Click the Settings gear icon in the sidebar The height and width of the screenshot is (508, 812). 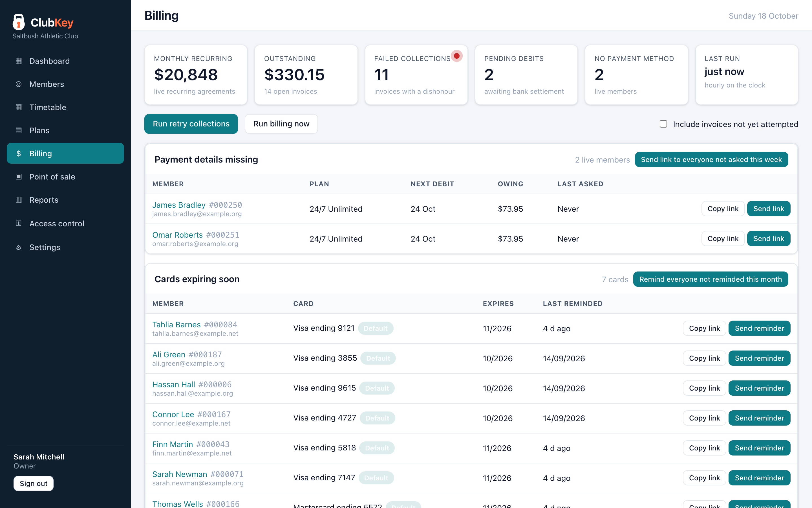[19, 247]
